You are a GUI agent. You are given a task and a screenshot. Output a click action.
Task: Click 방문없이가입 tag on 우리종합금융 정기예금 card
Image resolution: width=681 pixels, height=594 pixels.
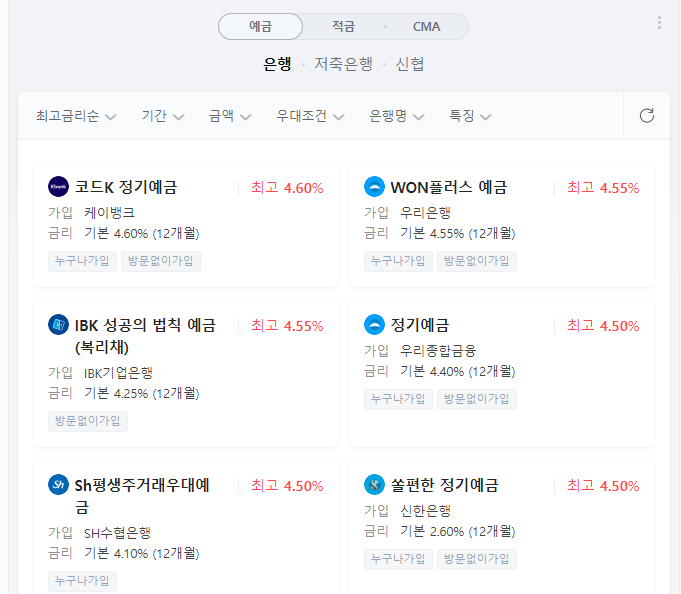click(477, 399)
